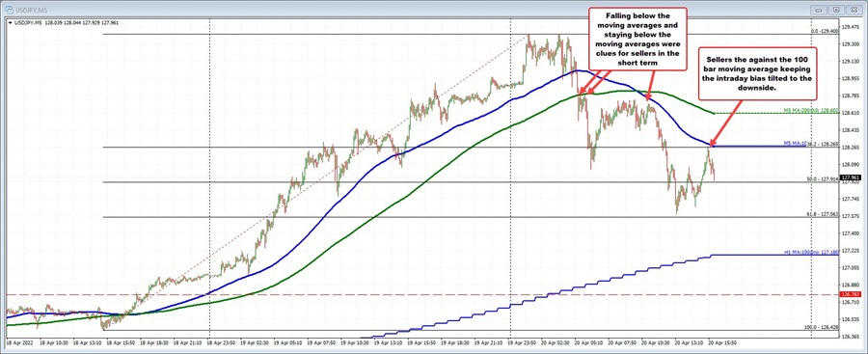Image resolution: width=868 pixels, height=354 pixels.
Task: Click the 19 Apr 05:10 time label
Action: 288,343
